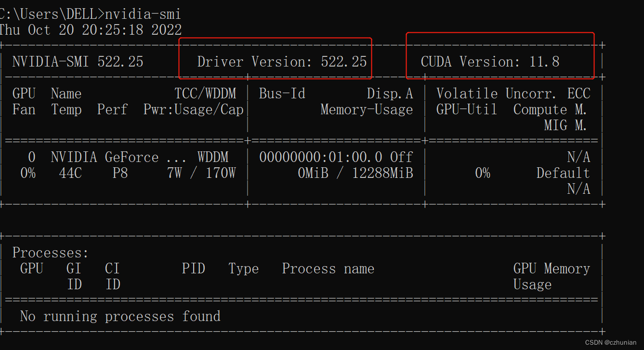The image size is (644, 350).
Task: Click 'No running processes found' message
Action: [x=120, y=316]
